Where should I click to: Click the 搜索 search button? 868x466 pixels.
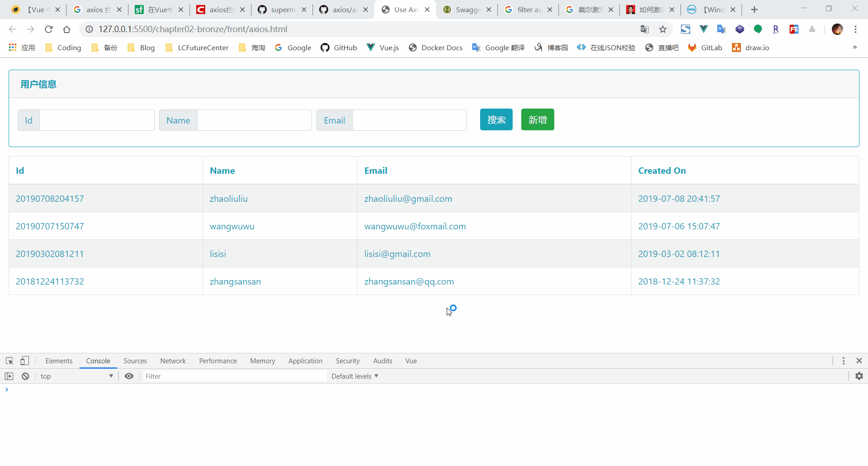(x=496, y=119)
